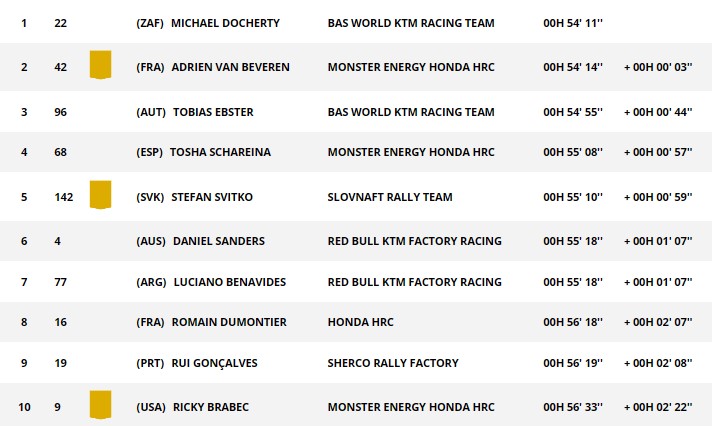712x426 pixels.
Task: Open Tosha Schareina's rider profile
Action: click(x=220, y=152)
